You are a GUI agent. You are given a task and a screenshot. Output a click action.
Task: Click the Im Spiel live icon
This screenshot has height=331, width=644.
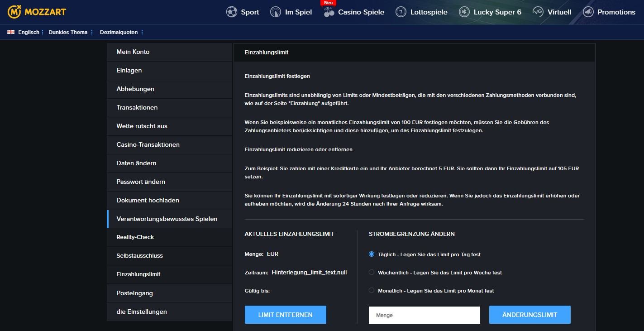click(x=276, y=12)
